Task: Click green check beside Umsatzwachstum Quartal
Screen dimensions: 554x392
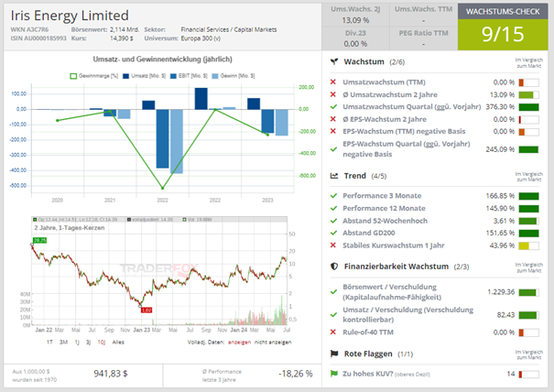Action: (333, 107)
